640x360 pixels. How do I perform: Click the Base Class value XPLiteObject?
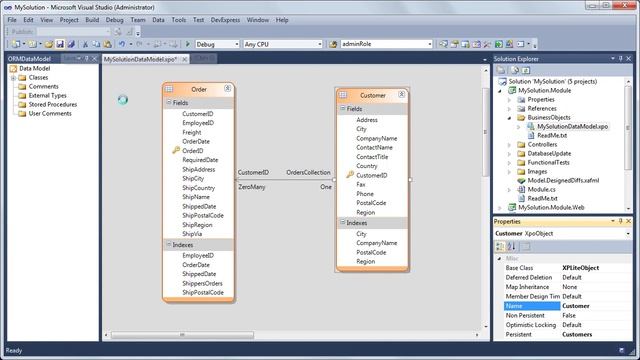pos(580,268)
